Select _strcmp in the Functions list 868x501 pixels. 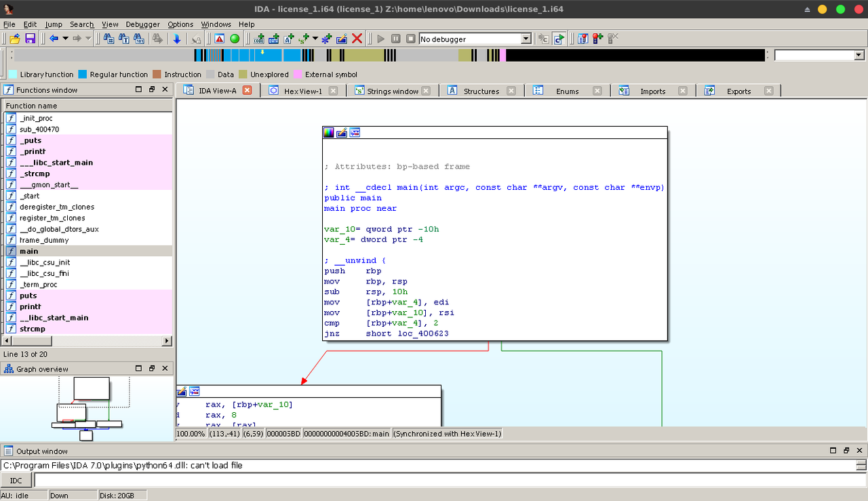[x=88, y=174]
